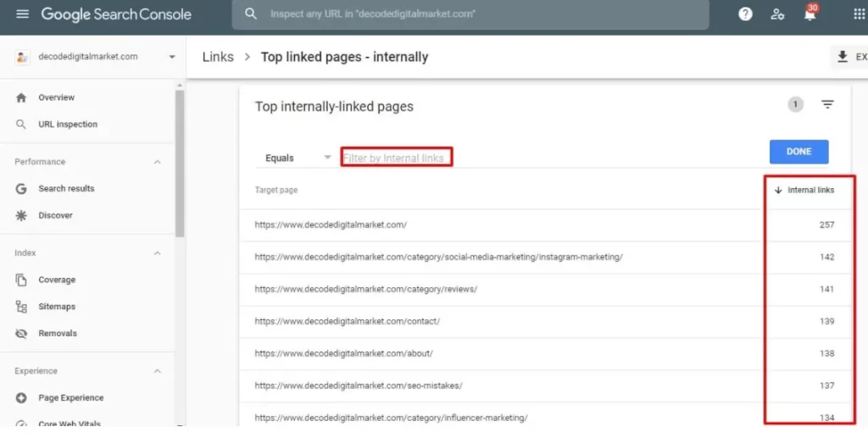Click the Internal links sort arrow
This screenshot has height=443, width=868.
pyautogui.click(x=778, y=190)
